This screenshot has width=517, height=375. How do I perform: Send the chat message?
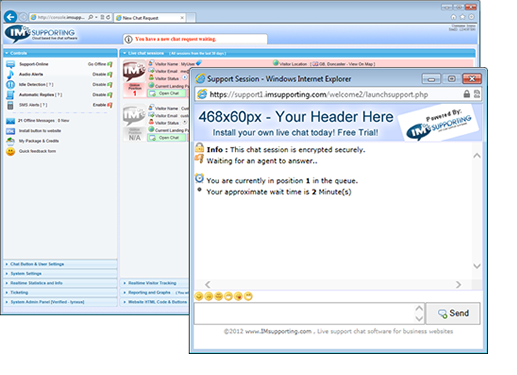pyautogui.click(x=453, y=313)
